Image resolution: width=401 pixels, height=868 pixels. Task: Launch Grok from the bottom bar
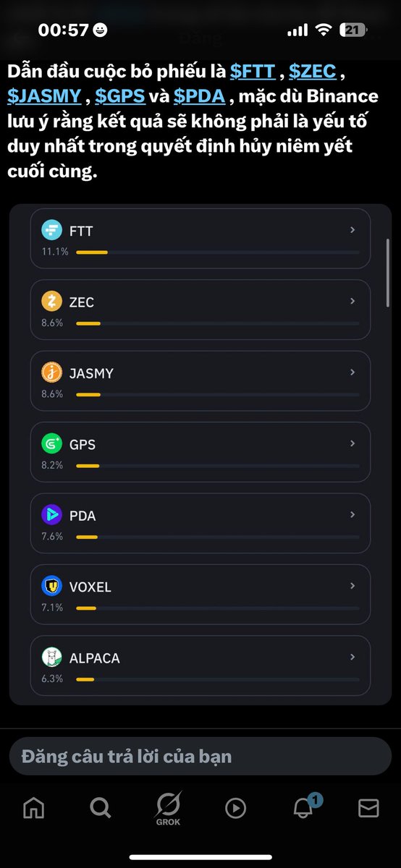tap(168, 809)
